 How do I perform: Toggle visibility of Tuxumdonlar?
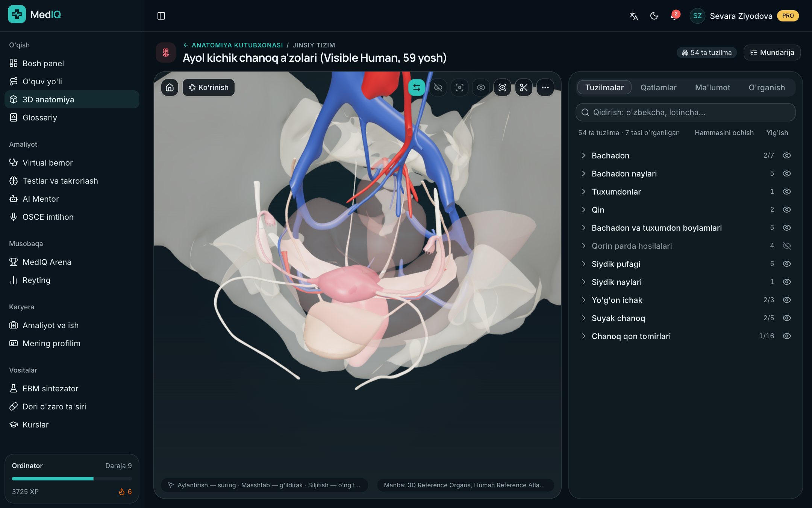click(x=787, y=192)
